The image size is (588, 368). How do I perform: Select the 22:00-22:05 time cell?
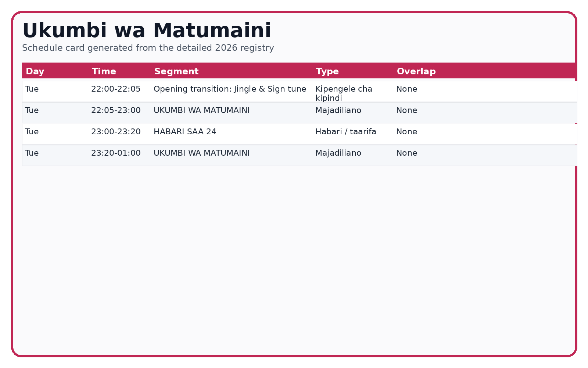(116, 89)
